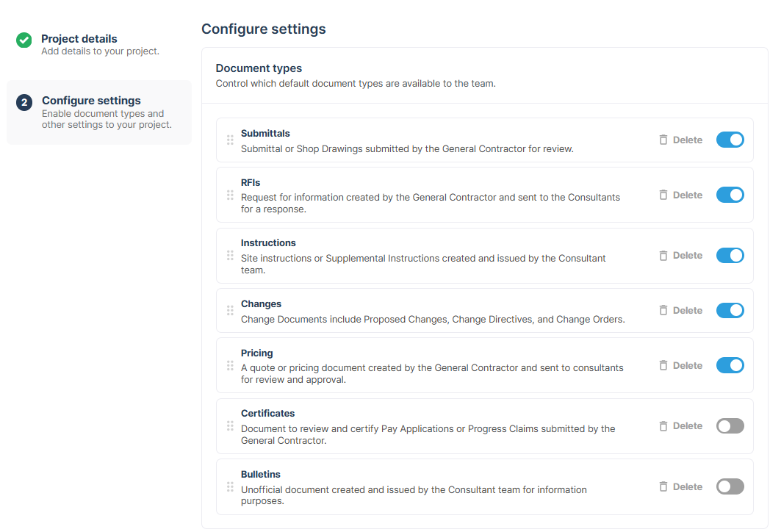Viewport: 770px width, 532px height.
Task: Turn off the RFIs toggle switch
Action: pyautogui.click(x=730, y=195)
